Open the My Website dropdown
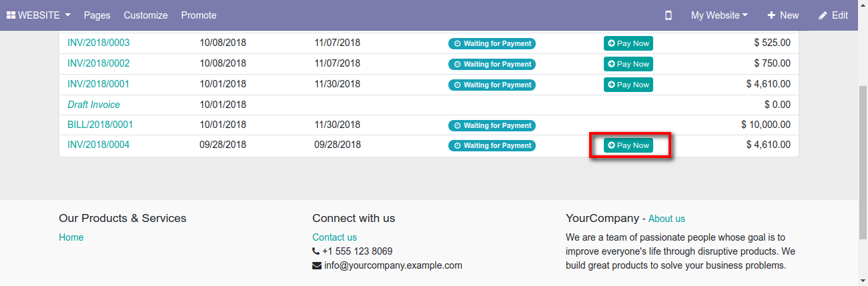This screenshot has width=868, height=286. 719,15
